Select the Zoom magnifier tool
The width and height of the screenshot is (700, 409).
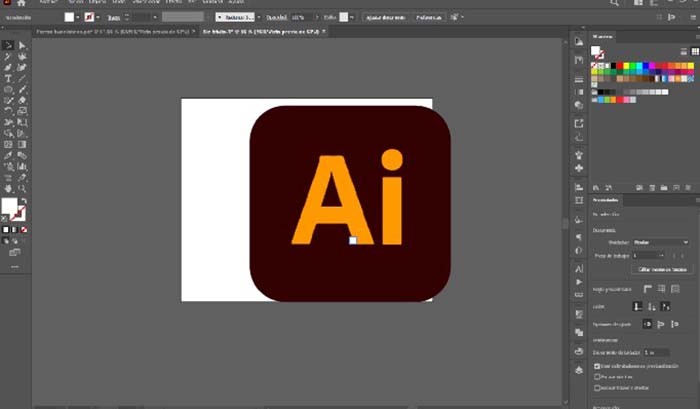22,188
